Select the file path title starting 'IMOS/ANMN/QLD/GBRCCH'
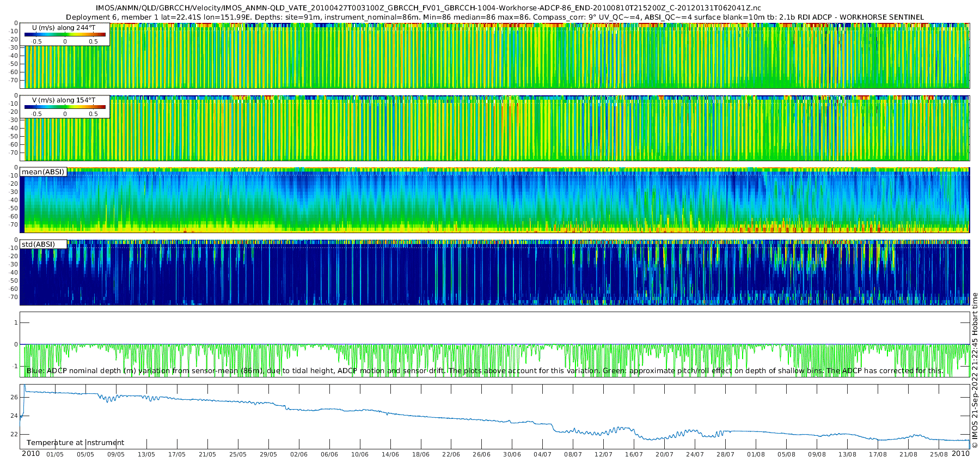This screenshot has width=980, height=463. coord(428,8)
